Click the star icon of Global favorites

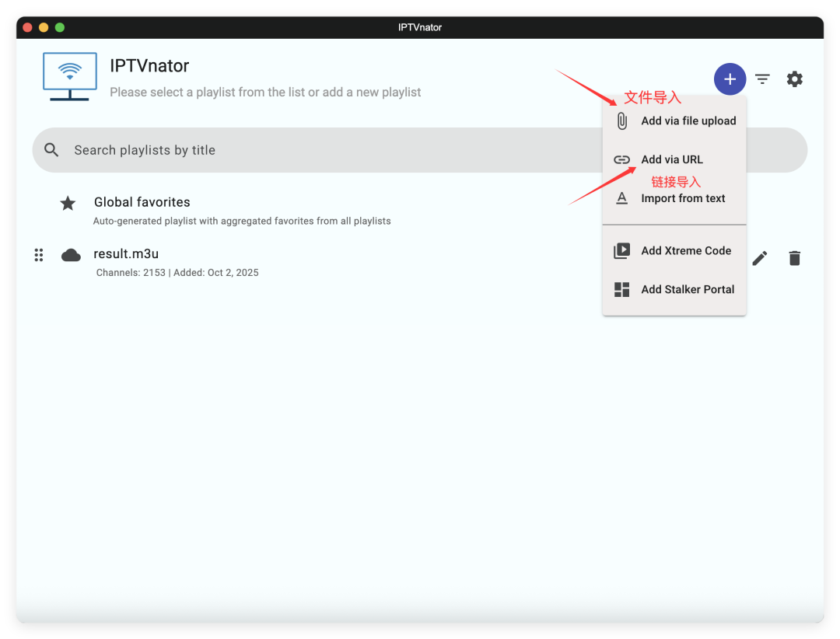click(x=68, y=204)
